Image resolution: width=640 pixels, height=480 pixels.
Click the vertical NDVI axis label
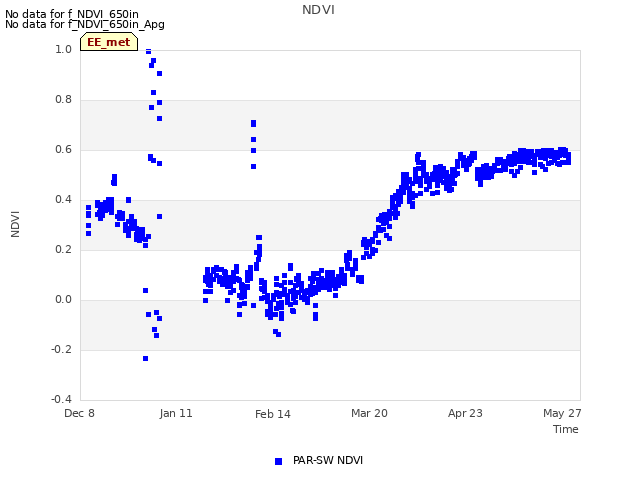tap(15, 224)
